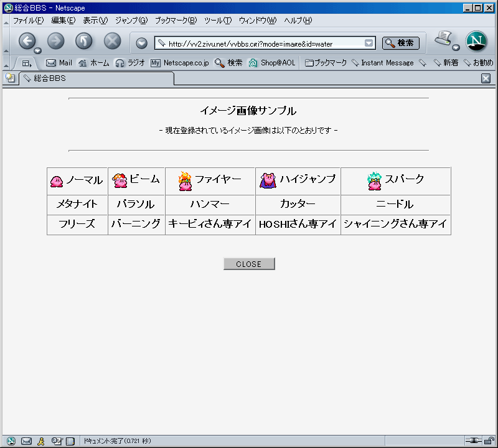The image size is (498, 448).
Task: Click the 検索 magnifier in the personal toolbar
Action: 228,63
